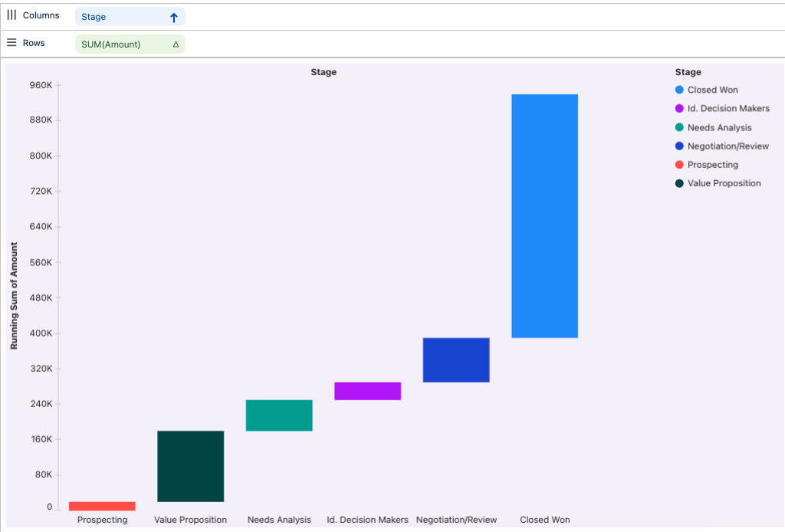
Task: Click the 400K axis tick label
Action: pyautogui.click(x=41, y=333)
